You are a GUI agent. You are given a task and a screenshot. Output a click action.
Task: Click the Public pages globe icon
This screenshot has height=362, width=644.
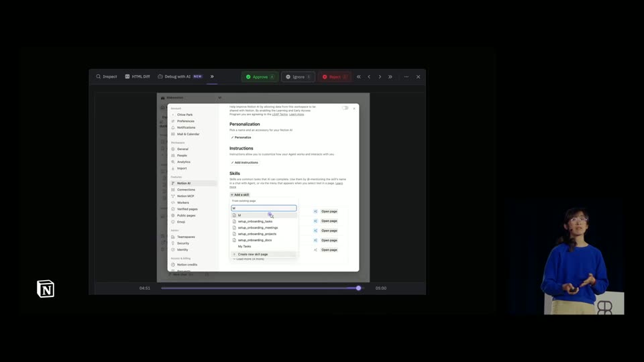click(173, 215)
